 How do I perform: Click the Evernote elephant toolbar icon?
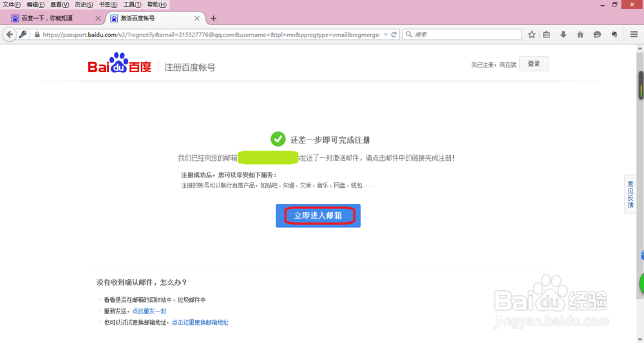tap(614, 35)
